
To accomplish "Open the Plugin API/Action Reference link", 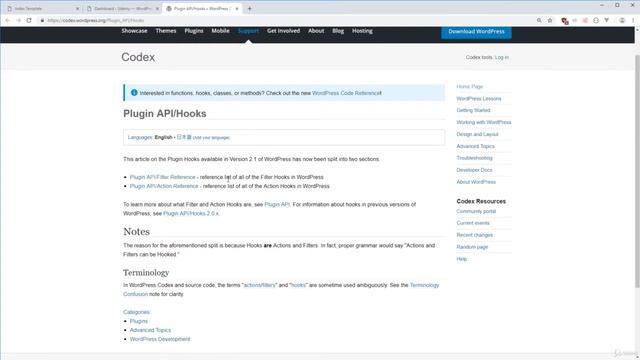I will tap(164, 186).
